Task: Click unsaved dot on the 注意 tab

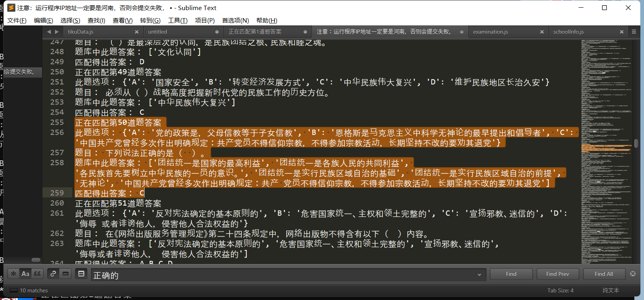Action: (x=461, y=32)
